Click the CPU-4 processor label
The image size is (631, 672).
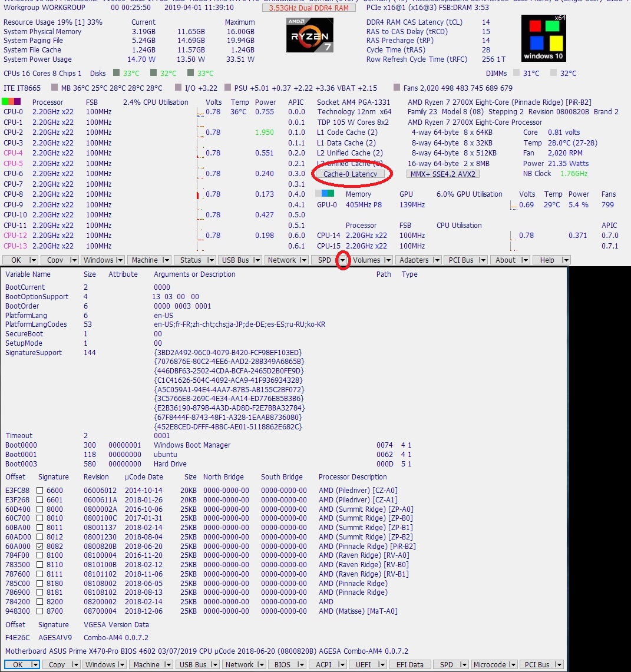click(x=14, y=153)
